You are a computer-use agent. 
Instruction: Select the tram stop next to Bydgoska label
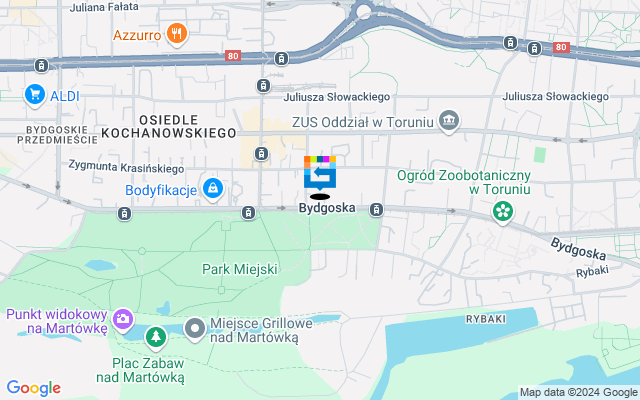376,210
